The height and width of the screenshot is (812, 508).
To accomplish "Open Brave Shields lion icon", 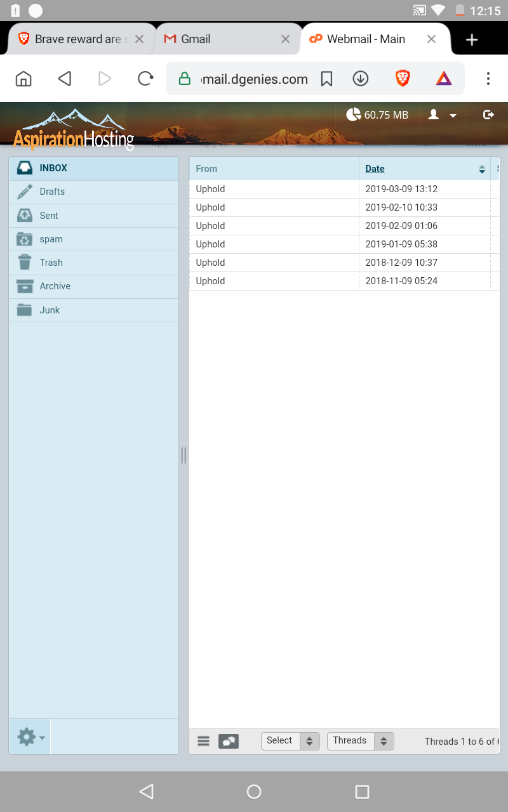I will pos(403,78).
